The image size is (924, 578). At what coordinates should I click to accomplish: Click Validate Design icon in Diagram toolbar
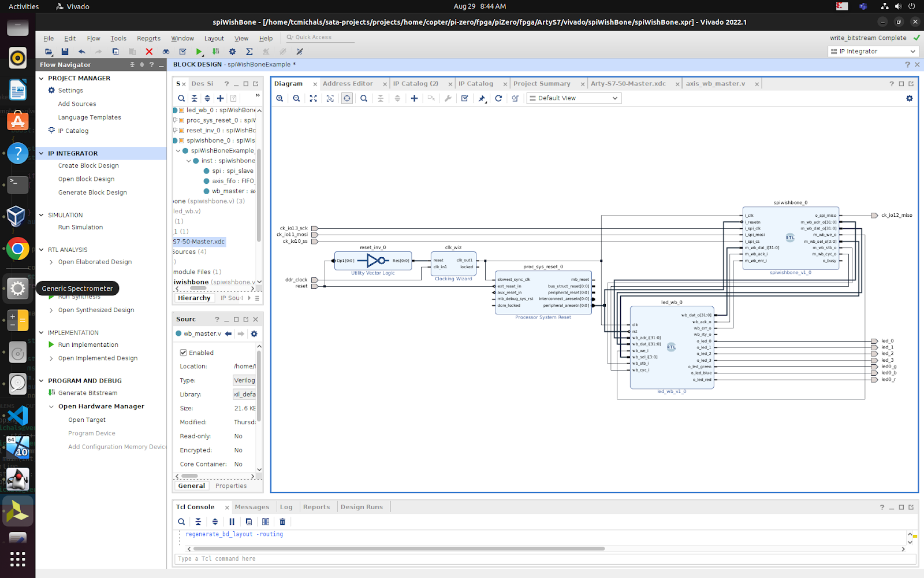(464, 98)
